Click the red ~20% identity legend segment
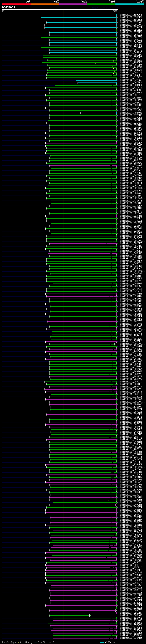Screen dimensions: 146x644 (x=16, y=4)
